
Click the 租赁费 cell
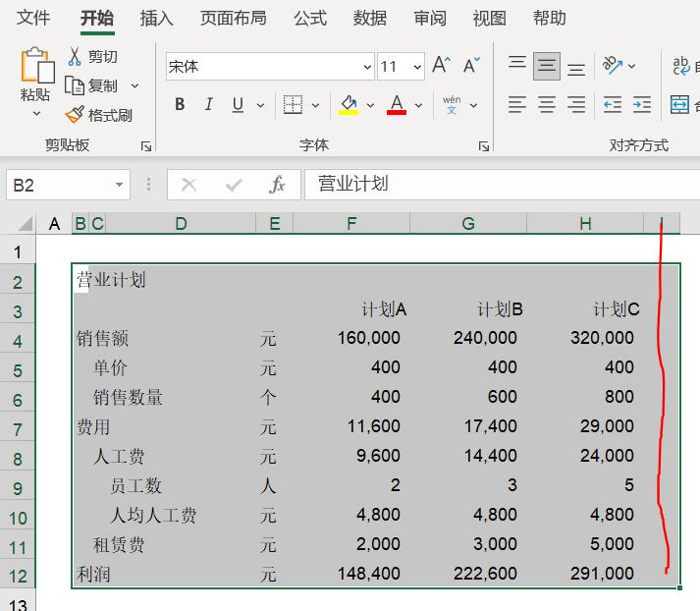[x=119, y=544]
